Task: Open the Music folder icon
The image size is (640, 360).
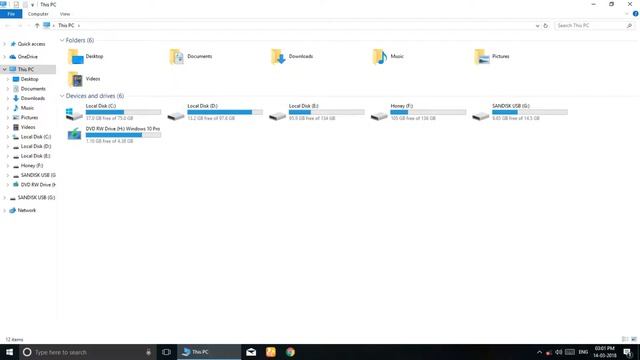Action: 380,56
